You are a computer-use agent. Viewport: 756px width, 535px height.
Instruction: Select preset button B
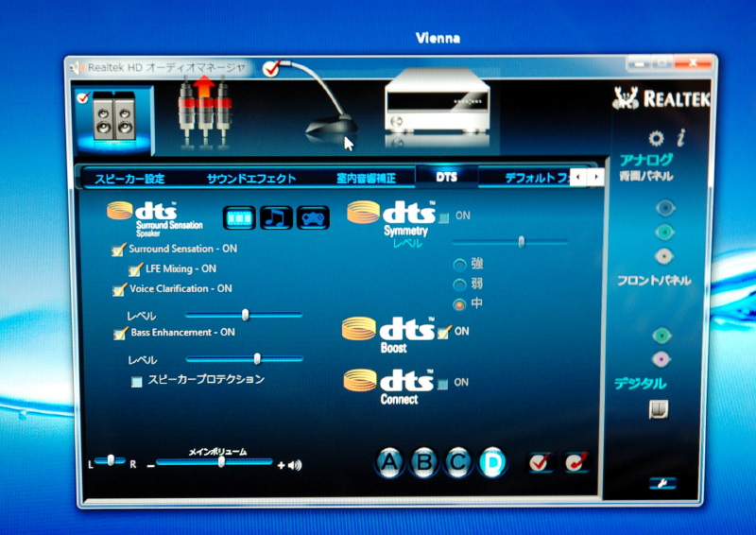coord(423,462)
